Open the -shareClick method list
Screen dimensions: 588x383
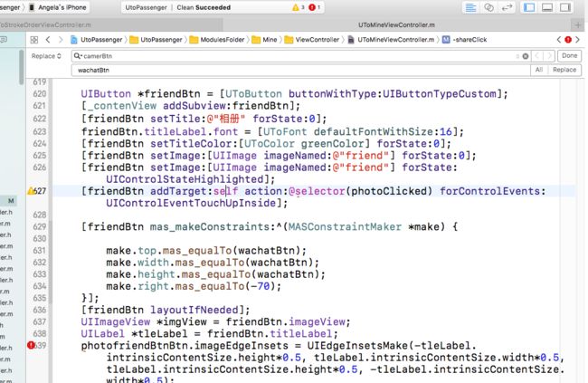465,40
